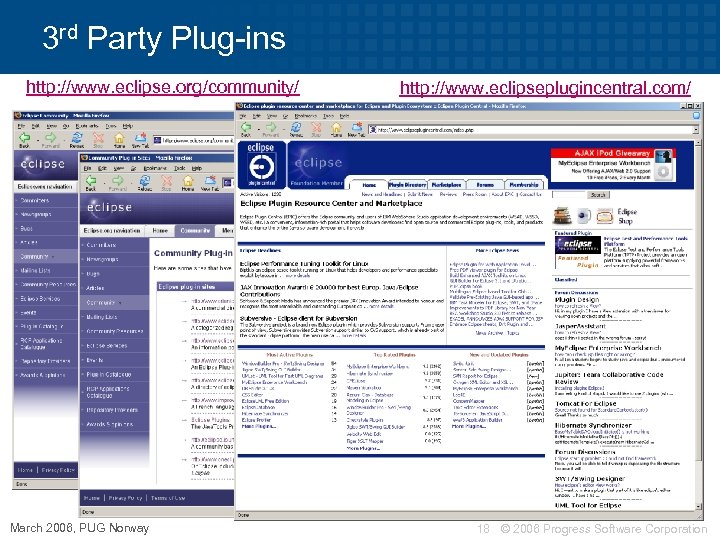The height and width of the screenshot is (540, 720).
Task: Click Reload in the Community Plug-in Sites window
Action: click(145, 182)
